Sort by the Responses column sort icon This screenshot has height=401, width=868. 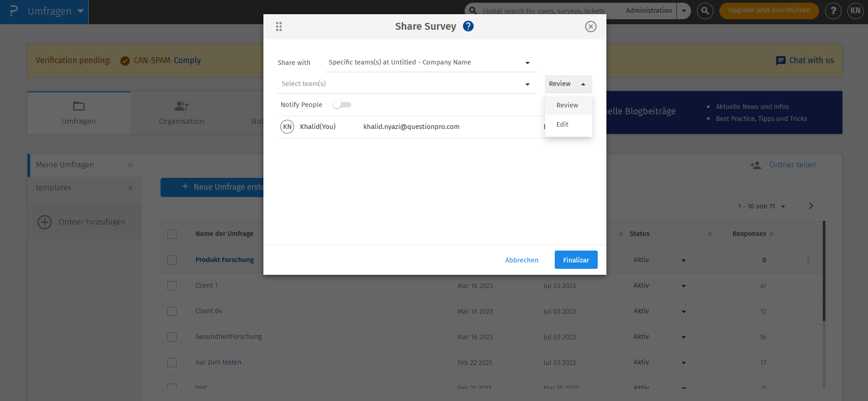(x=772, y=234)
